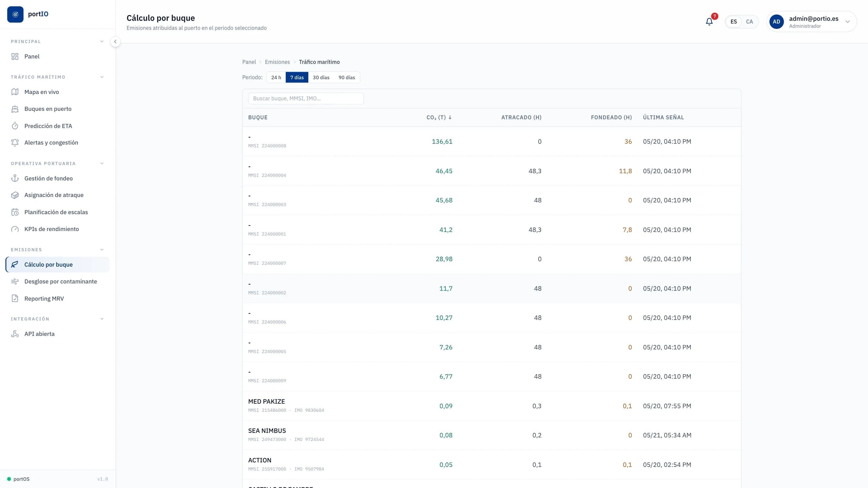Select the 30 días period button
This screenshot has width=868, height=488.
[x=321, y=77]
